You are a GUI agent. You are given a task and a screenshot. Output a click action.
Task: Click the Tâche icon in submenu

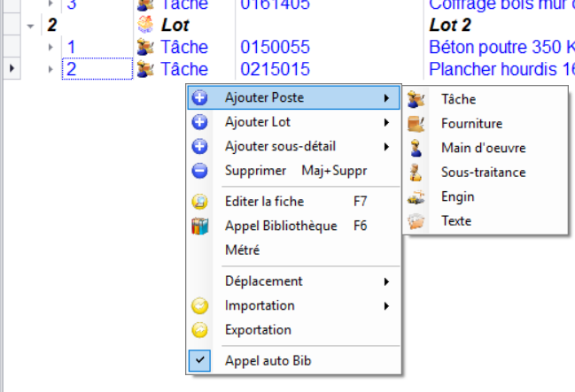coord(416,100)
